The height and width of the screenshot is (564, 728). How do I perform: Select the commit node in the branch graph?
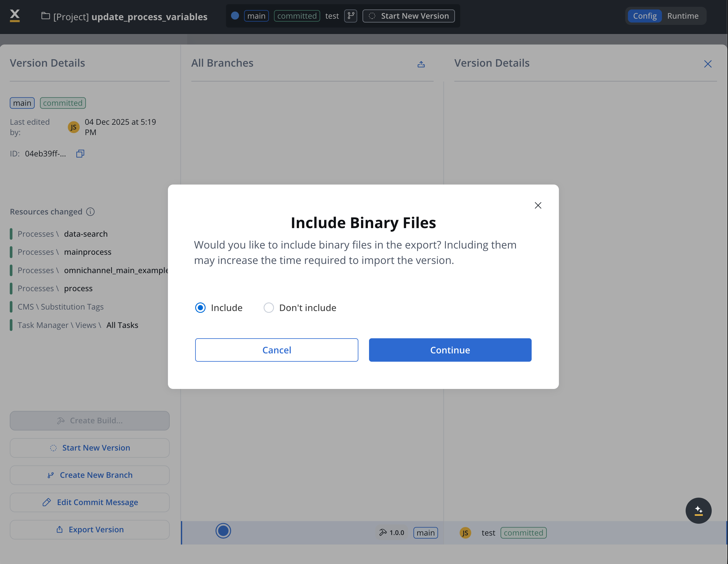pos(223,531)
